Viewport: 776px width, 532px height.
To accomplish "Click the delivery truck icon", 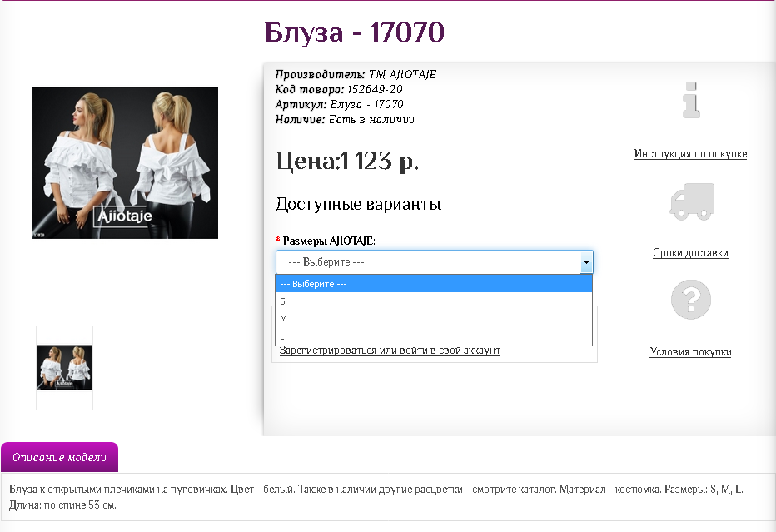I will pyautogui.click(x=692, y=201).
